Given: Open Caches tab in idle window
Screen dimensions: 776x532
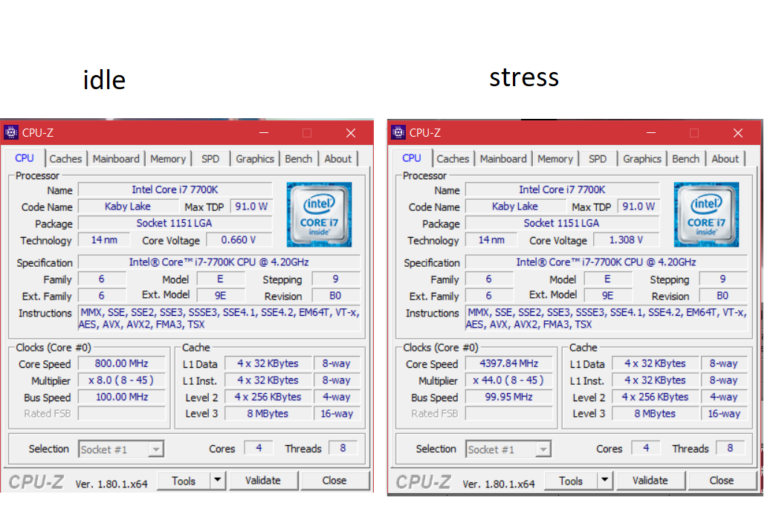Looking at the screenshot, I should [65, 159].
